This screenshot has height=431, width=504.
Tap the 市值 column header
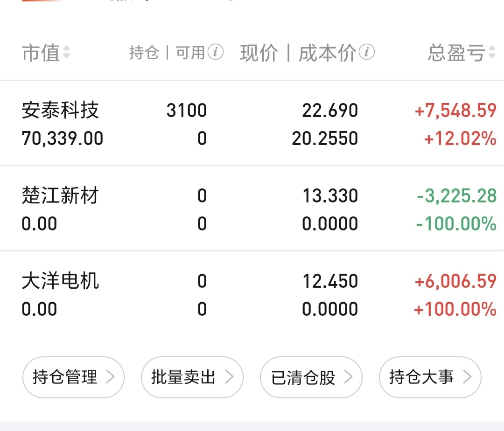pyautogui.click(x=41, y=53)
